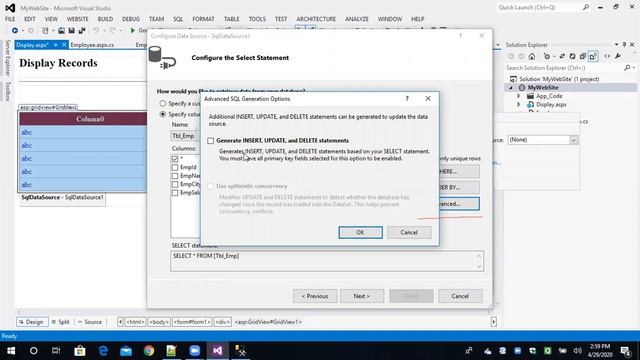640x360 pixels.
Task: Open the Solution Explorer window options dropdown arrow
Action: point(616,44)
